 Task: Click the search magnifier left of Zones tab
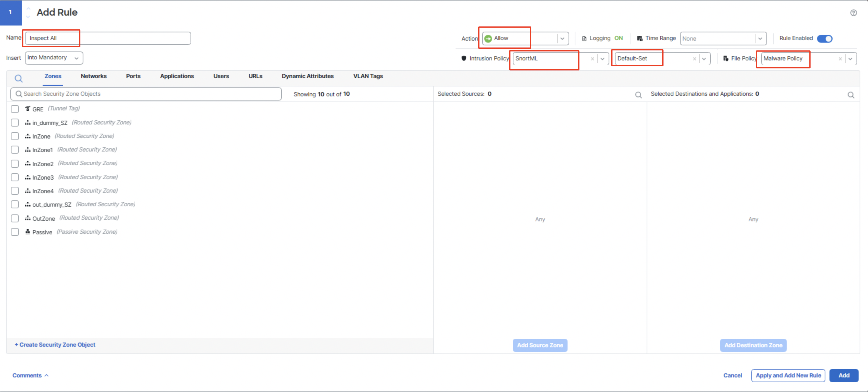18,79
